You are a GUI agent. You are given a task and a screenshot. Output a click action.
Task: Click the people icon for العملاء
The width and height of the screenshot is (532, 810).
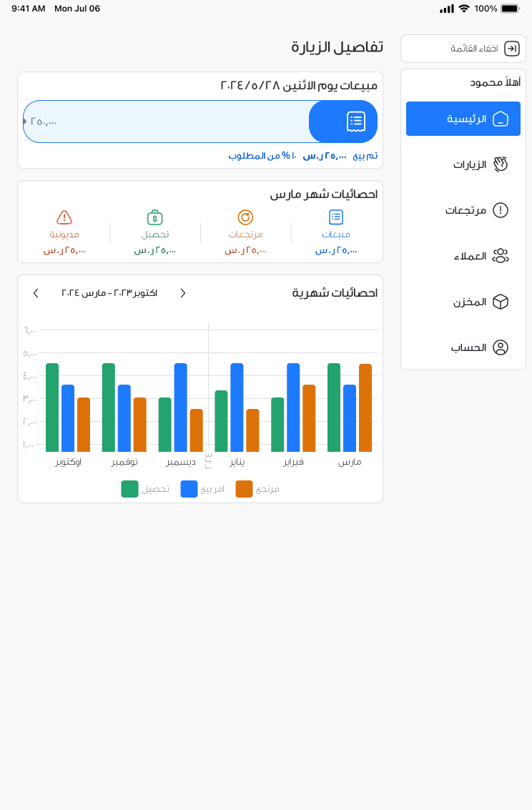(501, 256)
